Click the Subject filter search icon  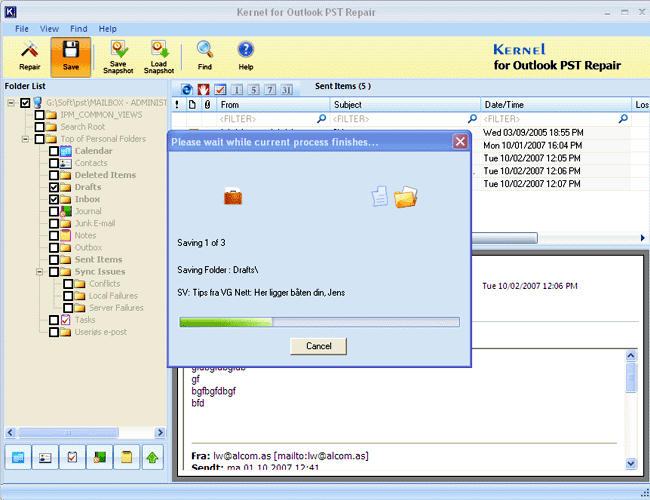[x=472, y=119]
